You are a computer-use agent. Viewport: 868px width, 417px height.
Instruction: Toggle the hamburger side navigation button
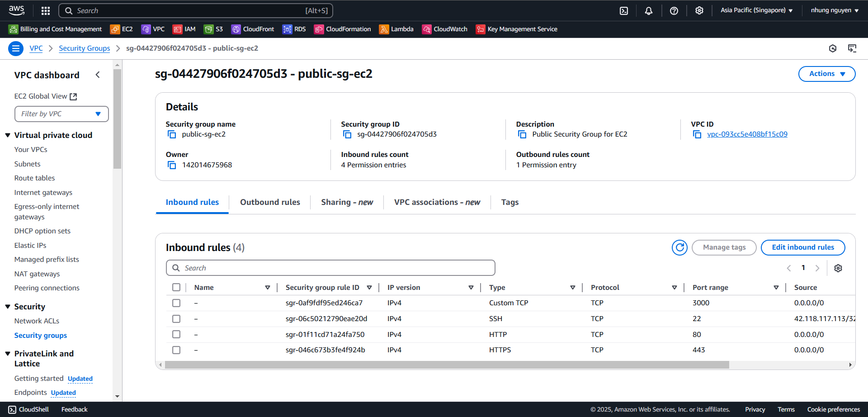[x=16, y=48]
